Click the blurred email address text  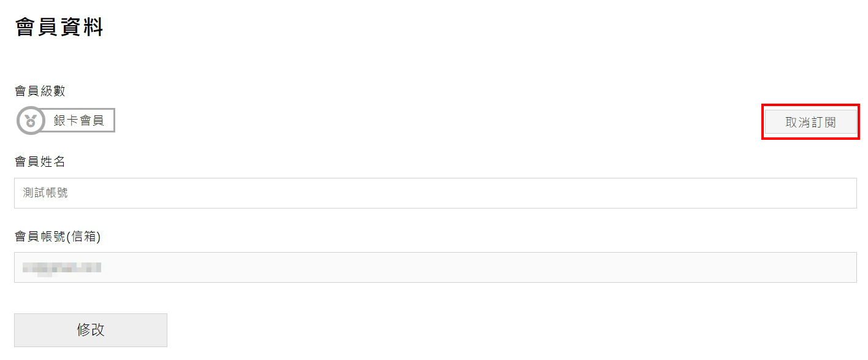pos(61,268)
